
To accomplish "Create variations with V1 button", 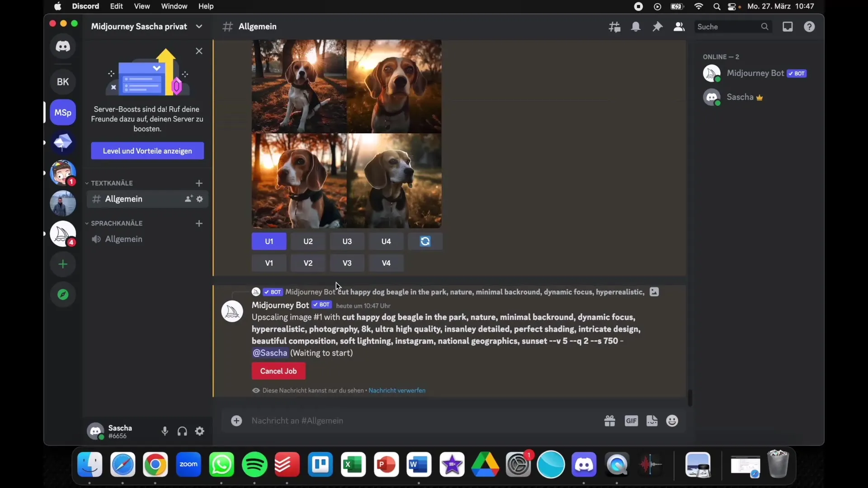I will (269, 263).
